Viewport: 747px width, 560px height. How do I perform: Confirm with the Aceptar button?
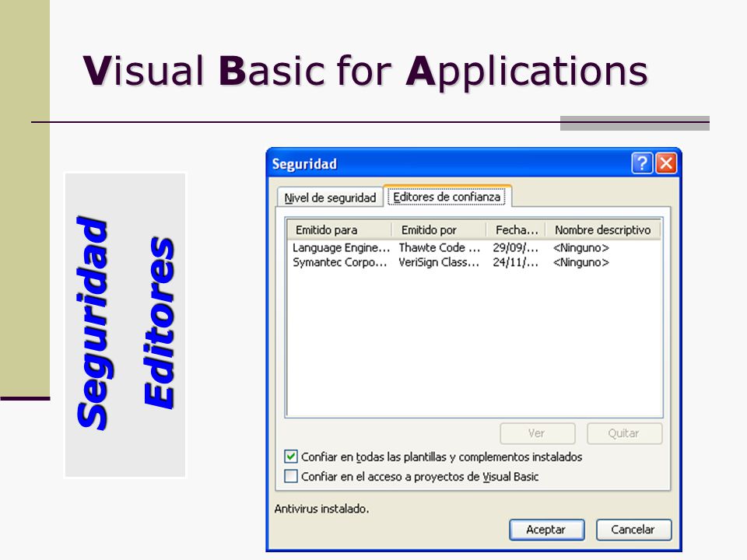(546, 530)
